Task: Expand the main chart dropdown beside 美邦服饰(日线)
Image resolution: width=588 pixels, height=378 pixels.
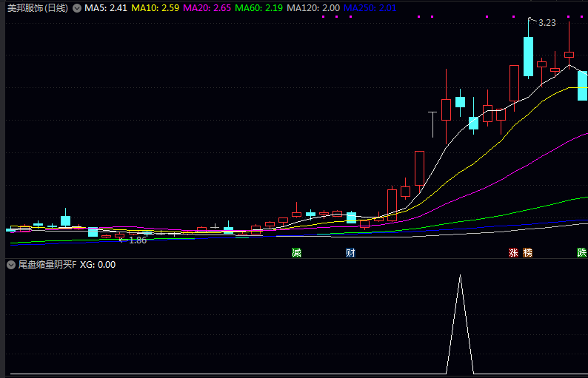Action: tap(76, 8)
